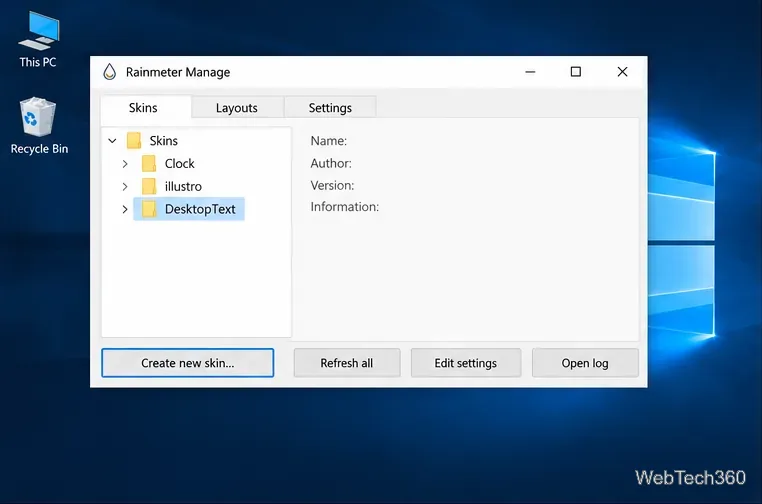
Task: Expand the Clock folder node
Action: (125, 164)
